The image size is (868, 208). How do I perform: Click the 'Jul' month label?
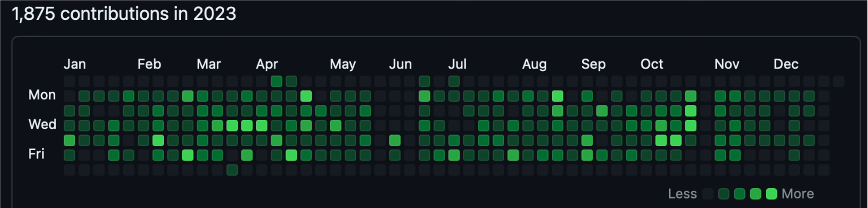(x=457, y=64)
